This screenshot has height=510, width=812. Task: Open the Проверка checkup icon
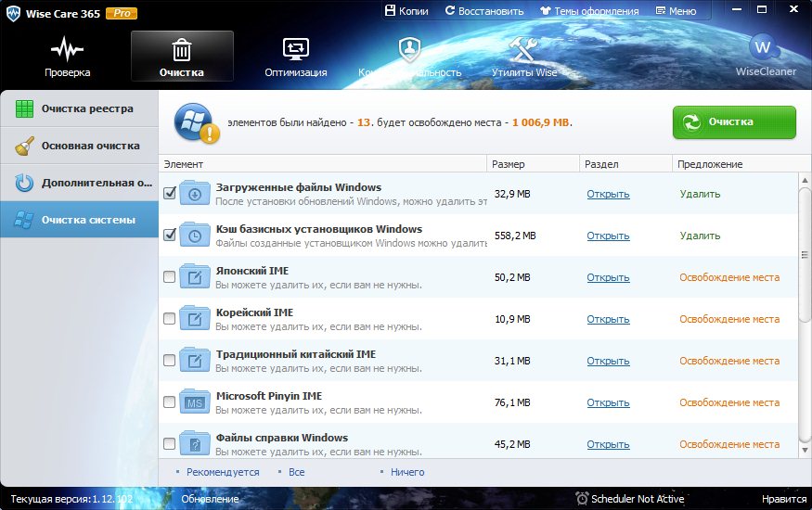[67, 48]
